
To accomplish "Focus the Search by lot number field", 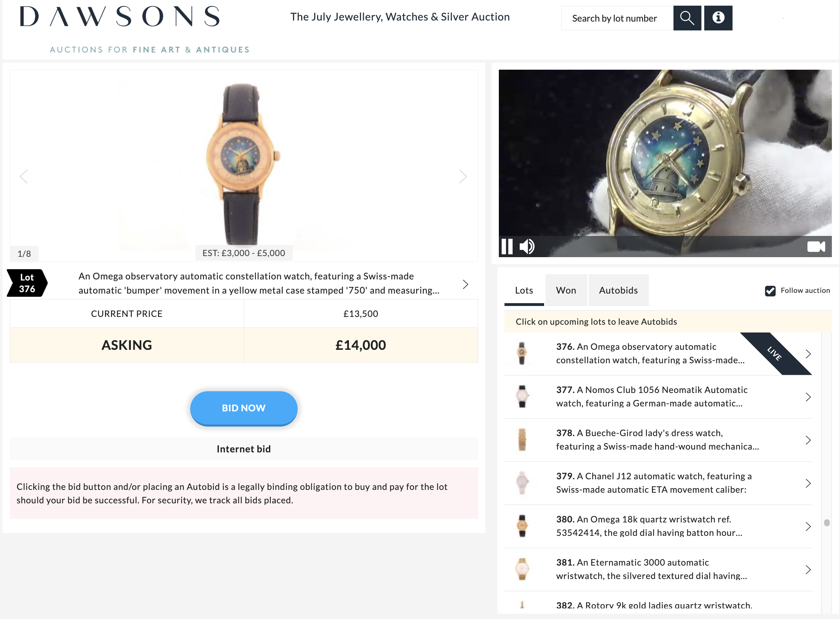I will click(617, 18).
